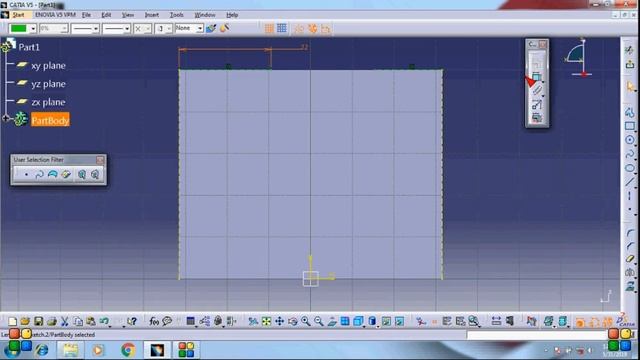Toggle the sketch Grid display
The height and width of the screenshot is (360, 640).
pyautogui.click(x=269, y=28)
